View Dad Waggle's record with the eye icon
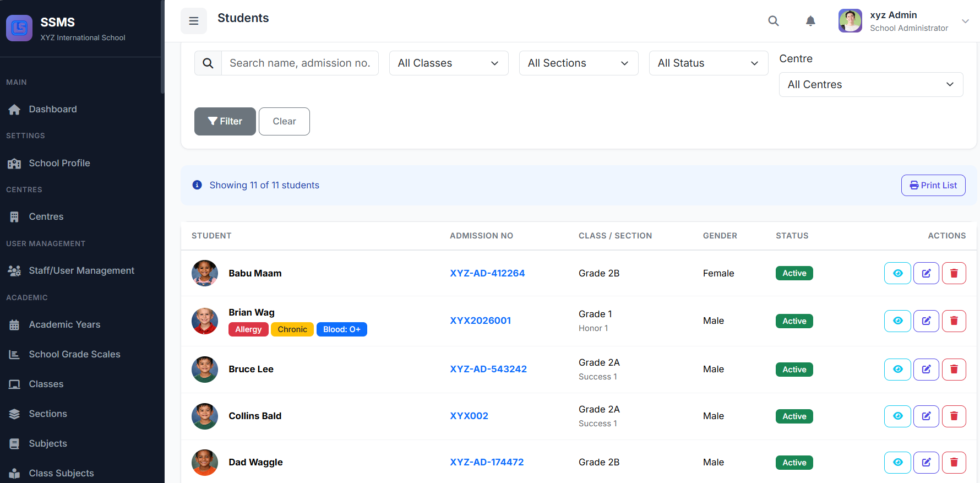980x483 pixels. coord(897,463)
